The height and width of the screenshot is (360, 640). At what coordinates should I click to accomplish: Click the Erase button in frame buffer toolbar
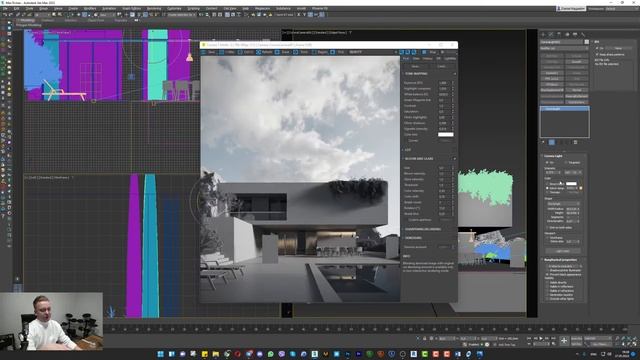(x=283, y=52)
